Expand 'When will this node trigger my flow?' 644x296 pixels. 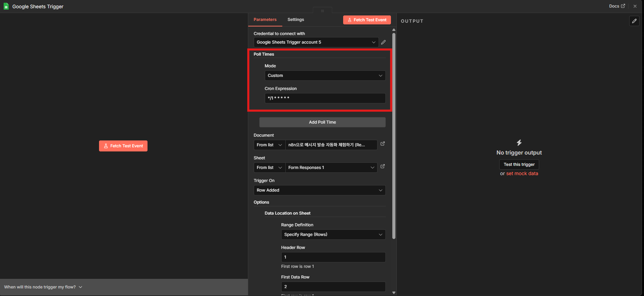pyautogui.click(x=43, y=287)
